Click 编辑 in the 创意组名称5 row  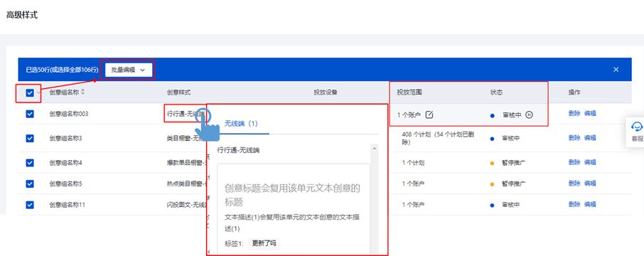coord(590,183)
